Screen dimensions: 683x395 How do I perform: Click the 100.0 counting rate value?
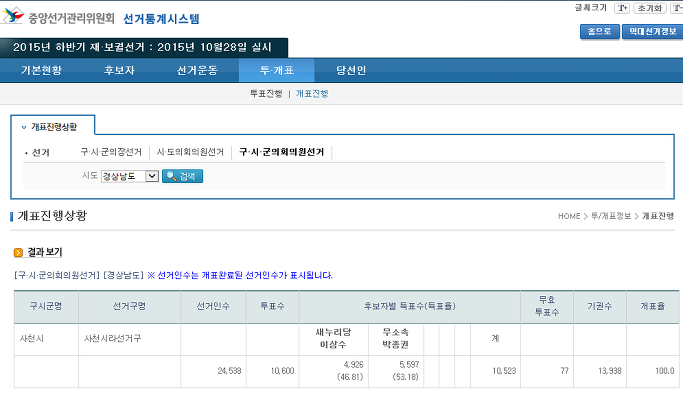pyautogui.click(x=665, y=371)
